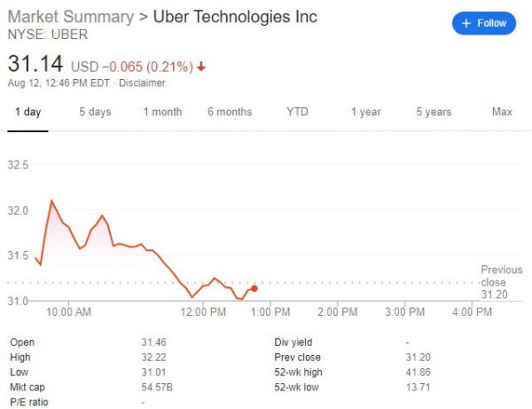Show the 1 month chart range
This screenshot has height=409, width=532.
(162, 112)
